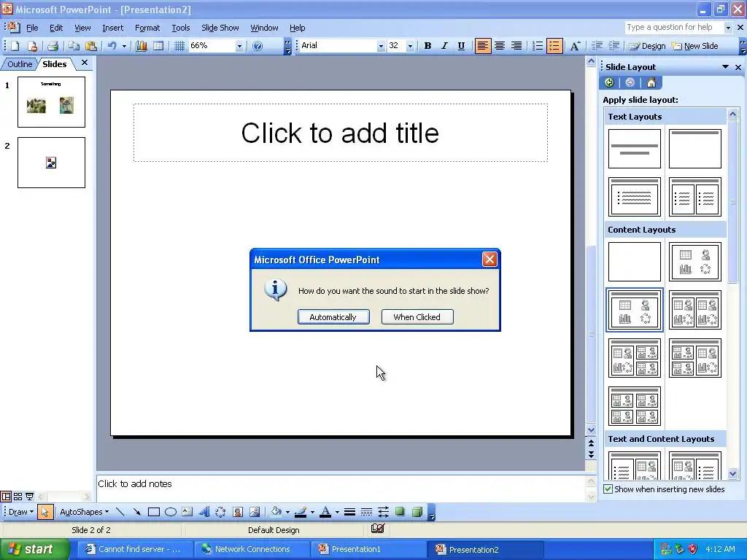Switch to the Slides tab
The image size is (747, 560).
tap(54, 64)
